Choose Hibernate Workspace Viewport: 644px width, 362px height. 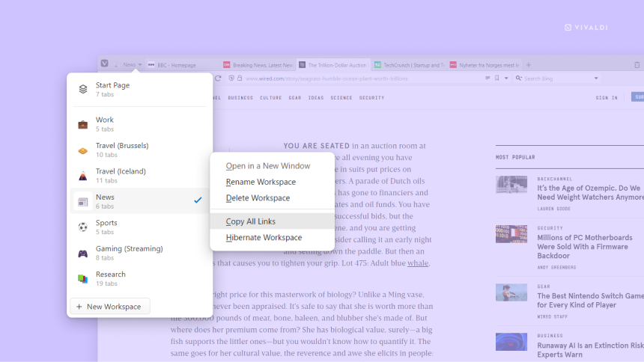click(x=273, y=237)
